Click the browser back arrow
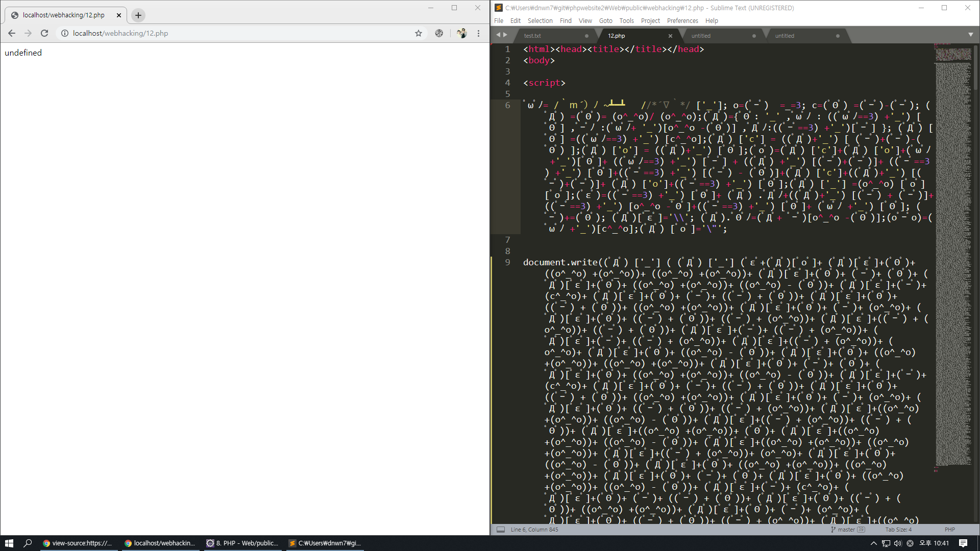Screen dimensions: 980x551 tap(12, 33)
